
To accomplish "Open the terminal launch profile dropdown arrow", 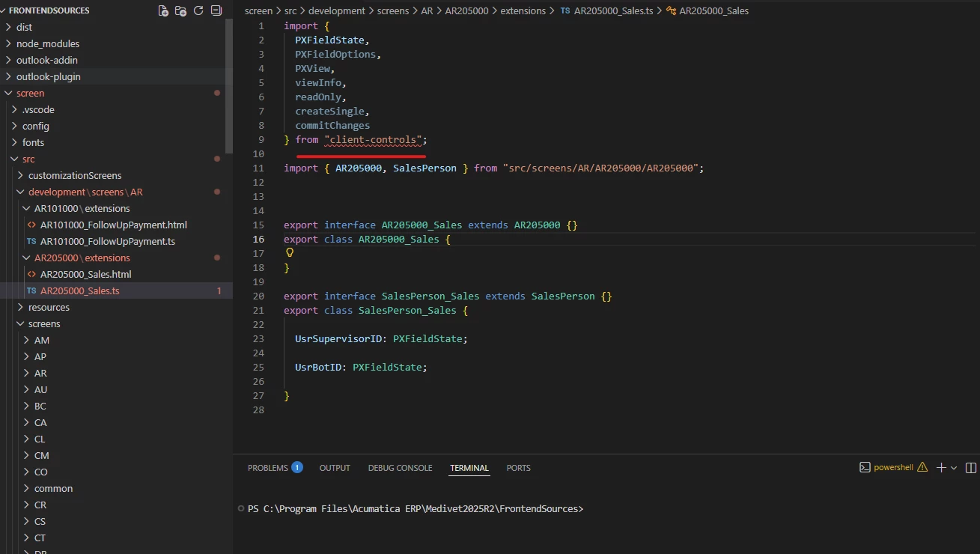I will [x=954, y=467].
